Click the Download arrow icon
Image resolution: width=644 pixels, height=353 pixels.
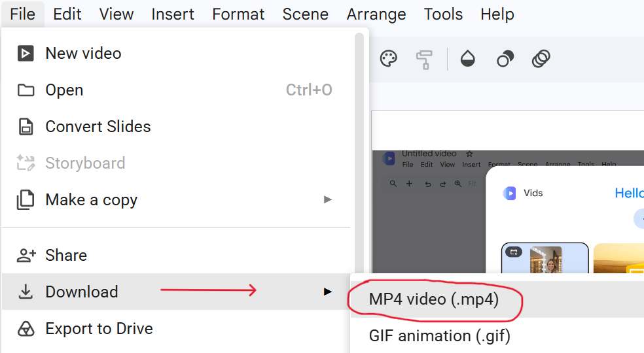pyautogui.click(x=26, y=292)
